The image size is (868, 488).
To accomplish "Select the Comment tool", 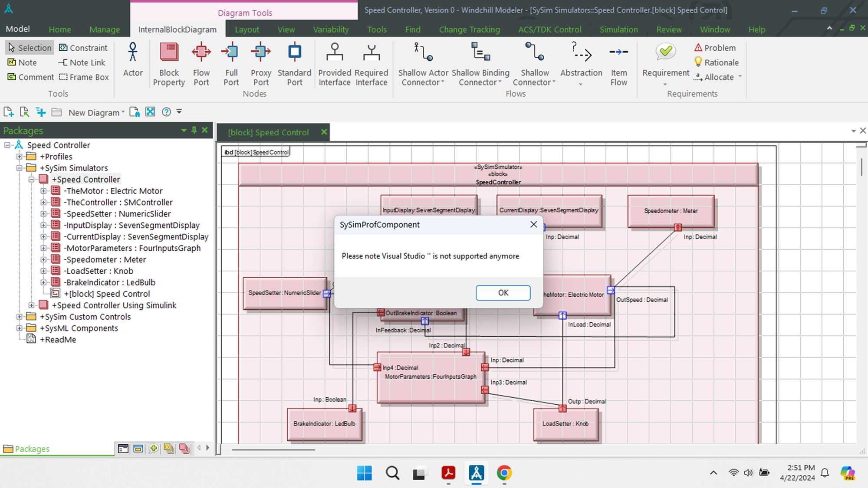I will pos(30,77).
